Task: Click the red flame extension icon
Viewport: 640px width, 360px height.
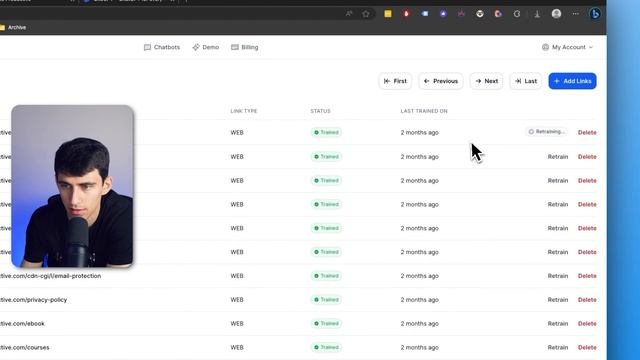Action: (x=406, y=14)
